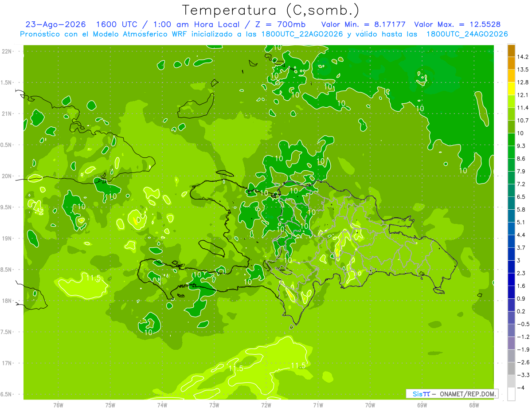Click the "2.3" colorbar value
Image resolution: width=532 pixels, height=411 pixels.
[521, 273]
